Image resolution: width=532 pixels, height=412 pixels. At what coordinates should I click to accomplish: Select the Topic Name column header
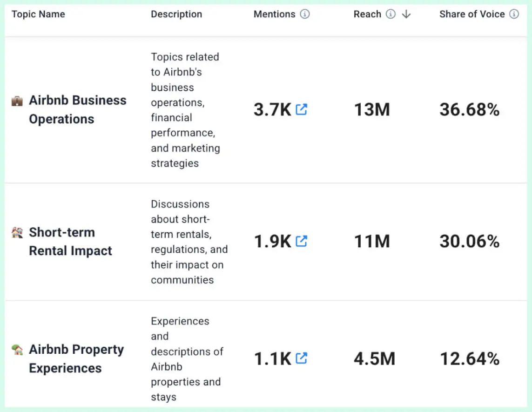tap(38, 14)
